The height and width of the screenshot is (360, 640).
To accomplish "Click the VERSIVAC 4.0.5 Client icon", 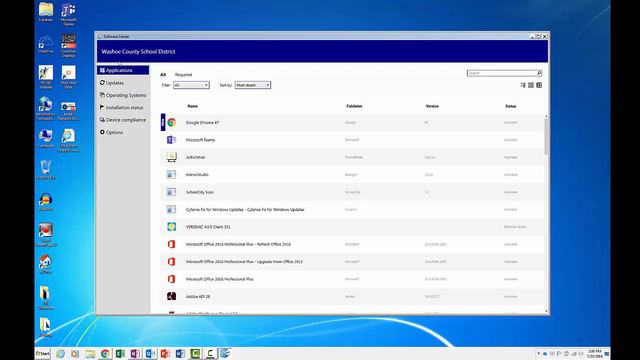I will [171, 227].
